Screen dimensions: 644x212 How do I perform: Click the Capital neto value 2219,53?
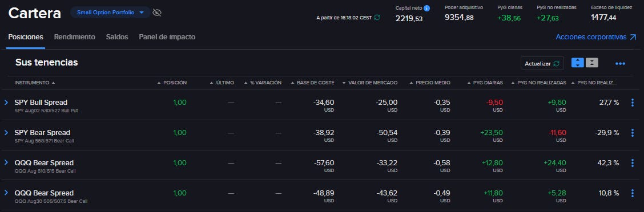[x=409, y=18]
